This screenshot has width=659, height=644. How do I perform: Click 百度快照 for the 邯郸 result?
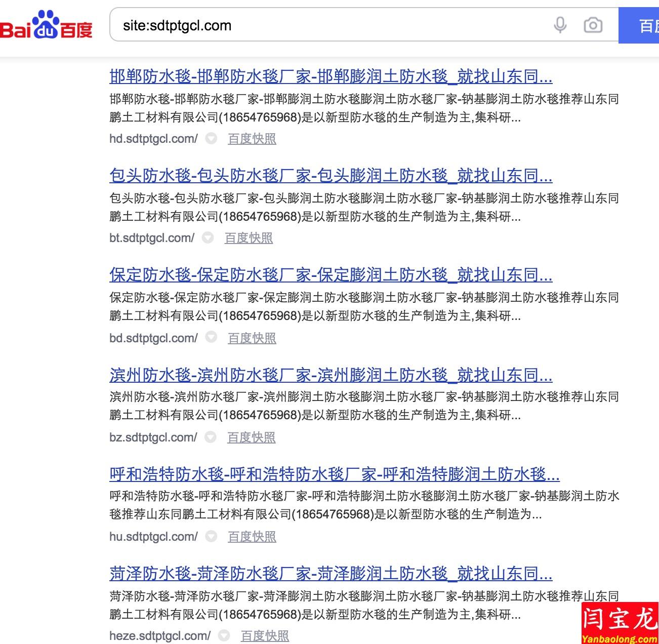coord(252,138)
